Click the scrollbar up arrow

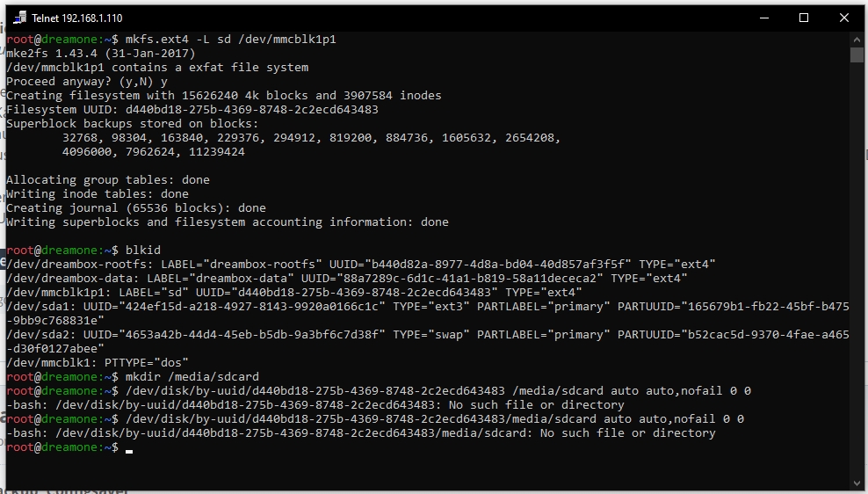click(x=857, y=40)
